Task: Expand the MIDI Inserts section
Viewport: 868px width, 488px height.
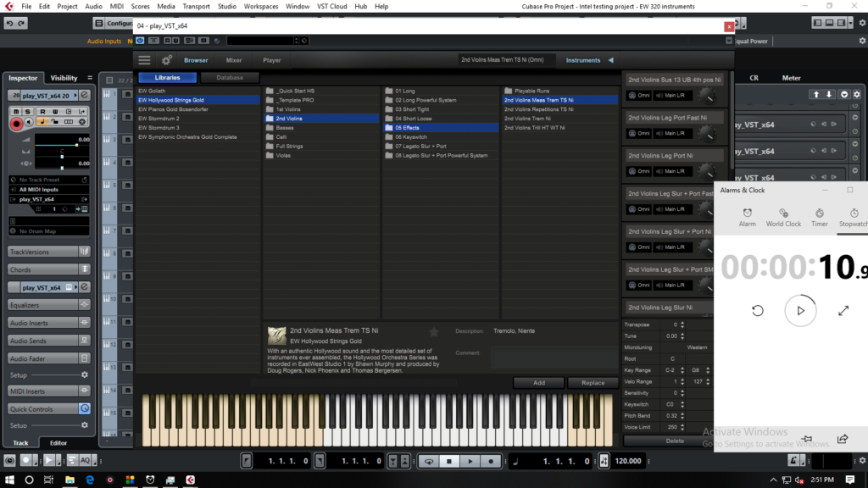Action: 43,391
